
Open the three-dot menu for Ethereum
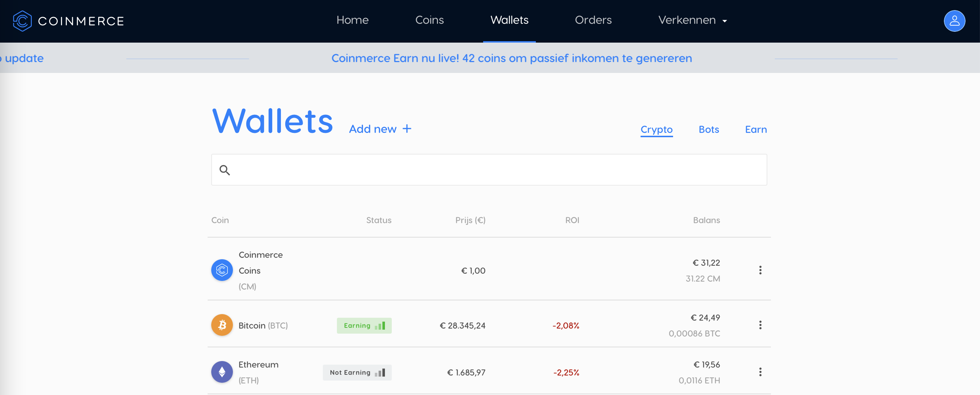pos(760,372)
